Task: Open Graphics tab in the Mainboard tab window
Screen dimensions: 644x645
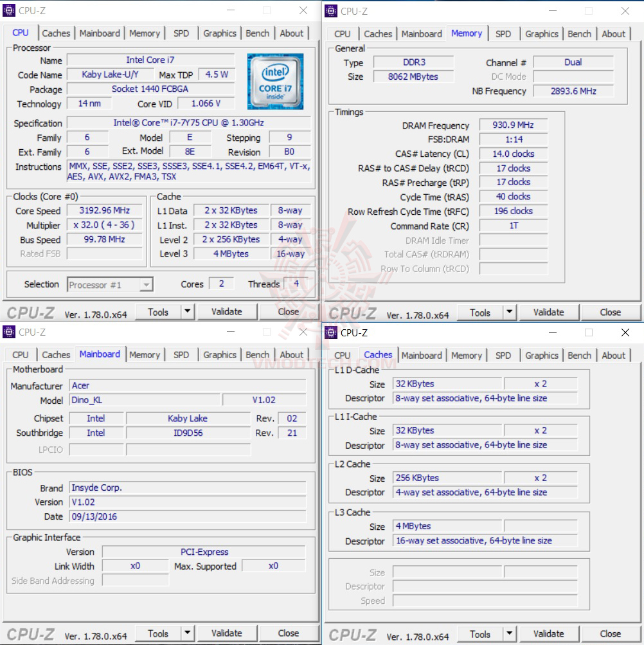Action: pos(220,354)
